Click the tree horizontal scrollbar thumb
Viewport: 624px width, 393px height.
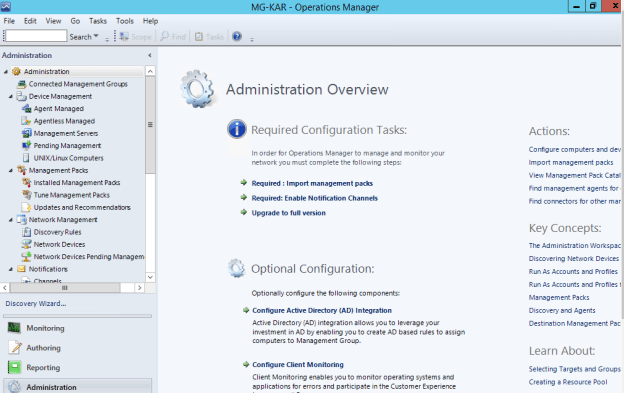click(x=65, y=288)
